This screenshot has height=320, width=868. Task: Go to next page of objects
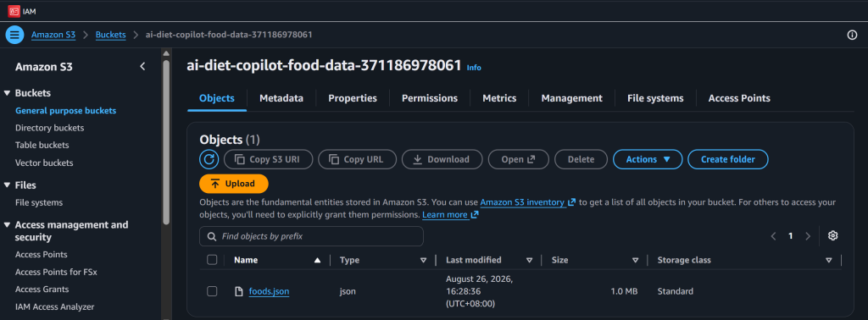[808, 236]
